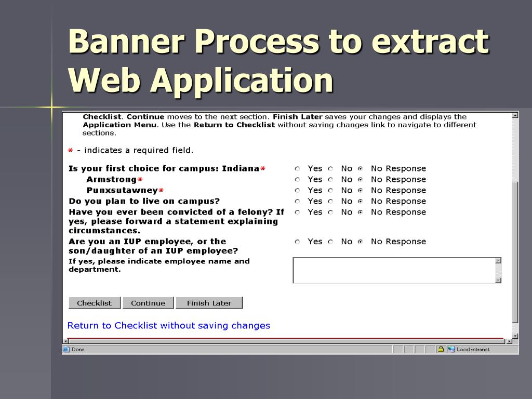
Task: Click the 'Armstrong' campus label
Action: coord(111,179)
